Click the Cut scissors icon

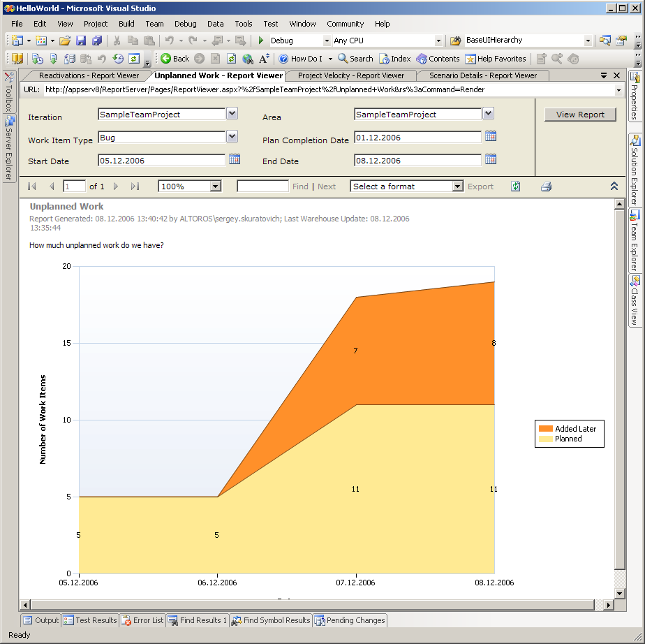pyautogui.click(x=117, y=41)
